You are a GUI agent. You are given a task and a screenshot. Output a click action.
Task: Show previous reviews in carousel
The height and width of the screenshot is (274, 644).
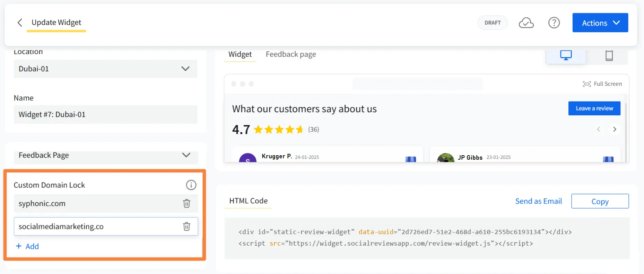(x=598, y=129)
